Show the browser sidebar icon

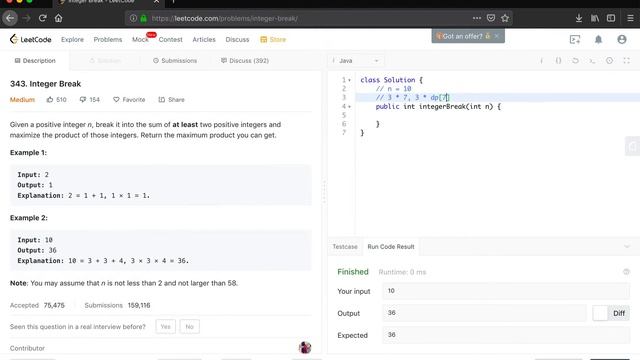[611, 18]
